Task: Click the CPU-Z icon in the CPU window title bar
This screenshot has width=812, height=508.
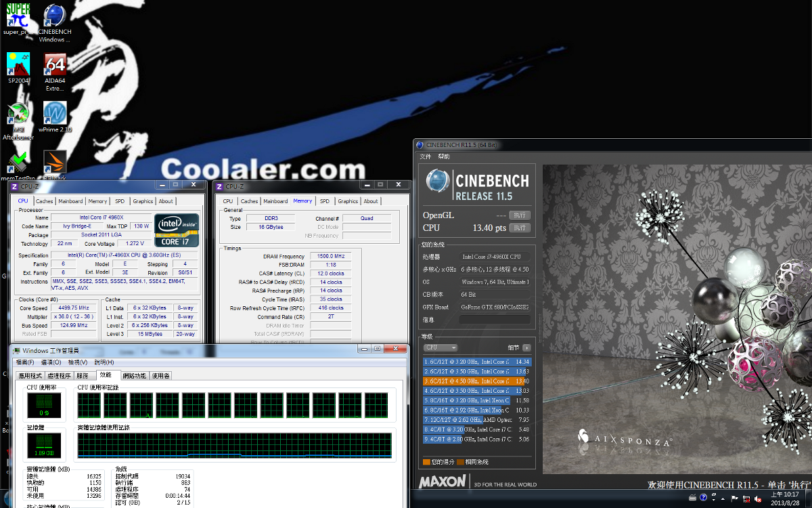Action: point(15,186)
